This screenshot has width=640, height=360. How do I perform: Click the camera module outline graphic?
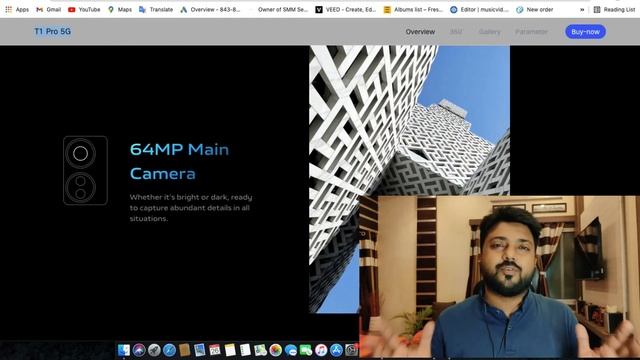tap(85, 170)
